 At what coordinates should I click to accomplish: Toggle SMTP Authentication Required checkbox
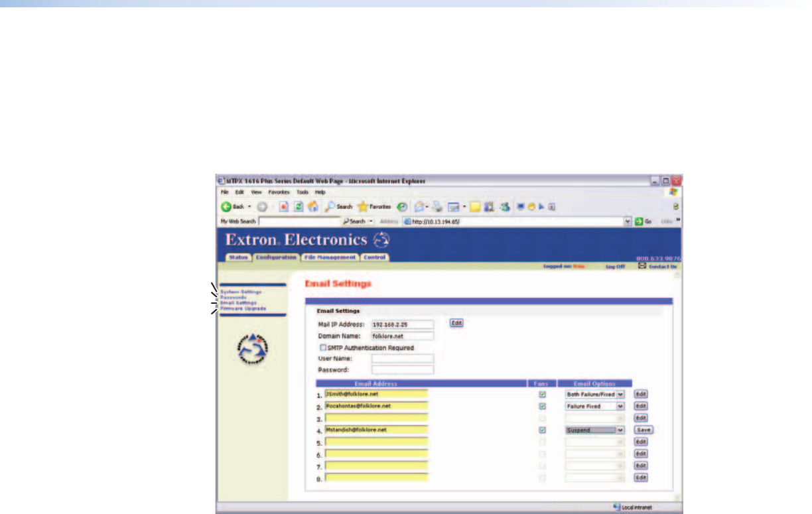[323, 348]
